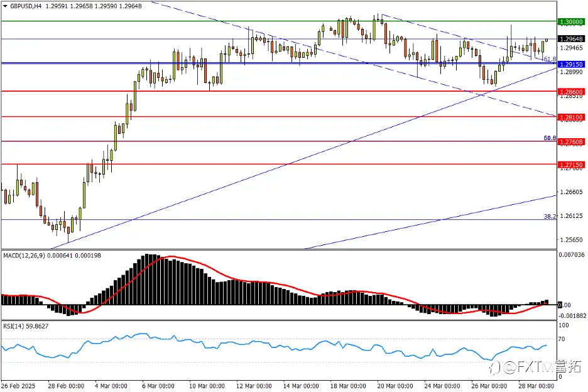The image size is (588, 392).
Task: Click the current price label 1.29648
Action: coord(571,39)
